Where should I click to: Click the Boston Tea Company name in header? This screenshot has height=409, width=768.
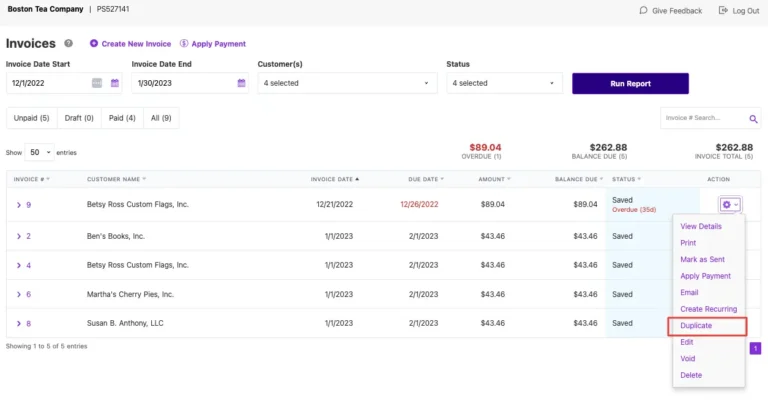pos(45,9)
